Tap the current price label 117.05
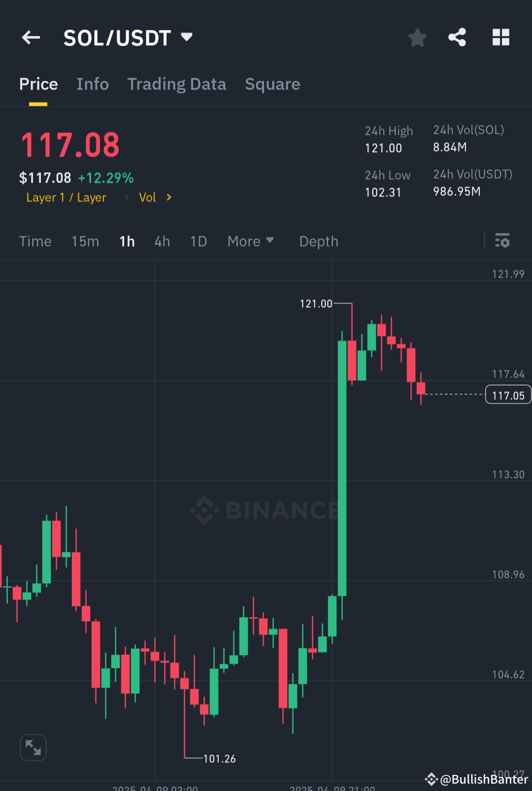Image resolution: width=532 pixels, height=791 pixels. (x=508, y=394)
